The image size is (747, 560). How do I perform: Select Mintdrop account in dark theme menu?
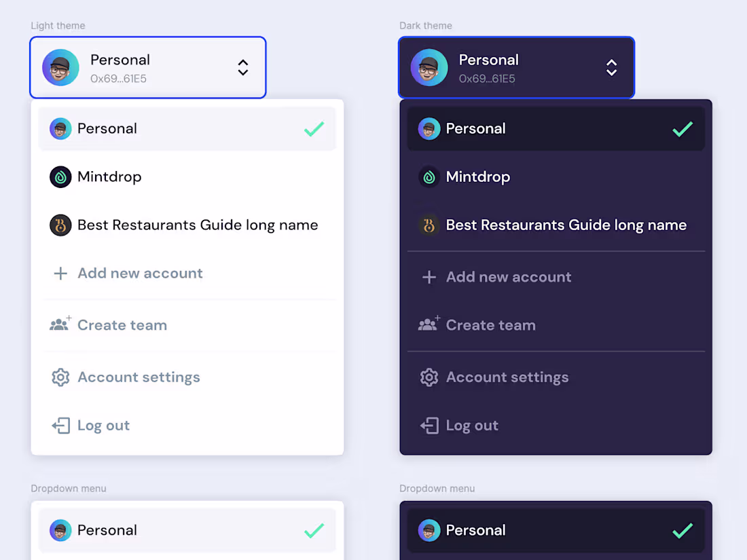[x=478, y=177]
